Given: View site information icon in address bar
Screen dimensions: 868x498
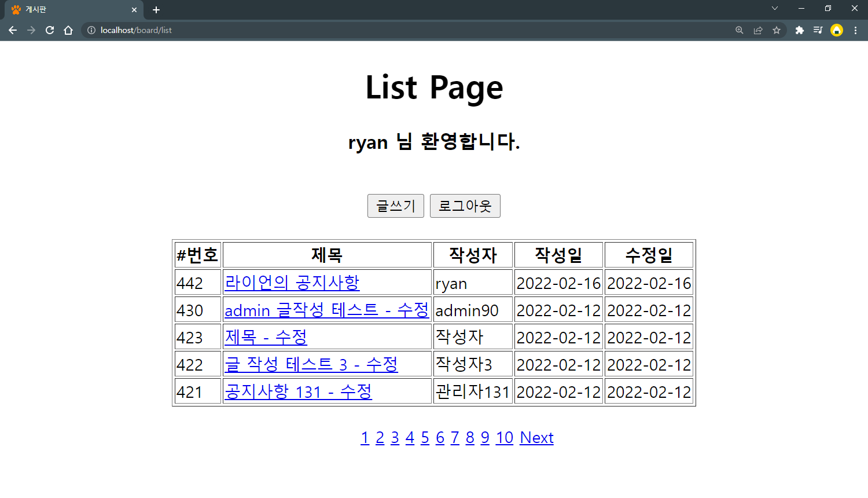Looking at the screenshot, I should (x=91, y=30).
